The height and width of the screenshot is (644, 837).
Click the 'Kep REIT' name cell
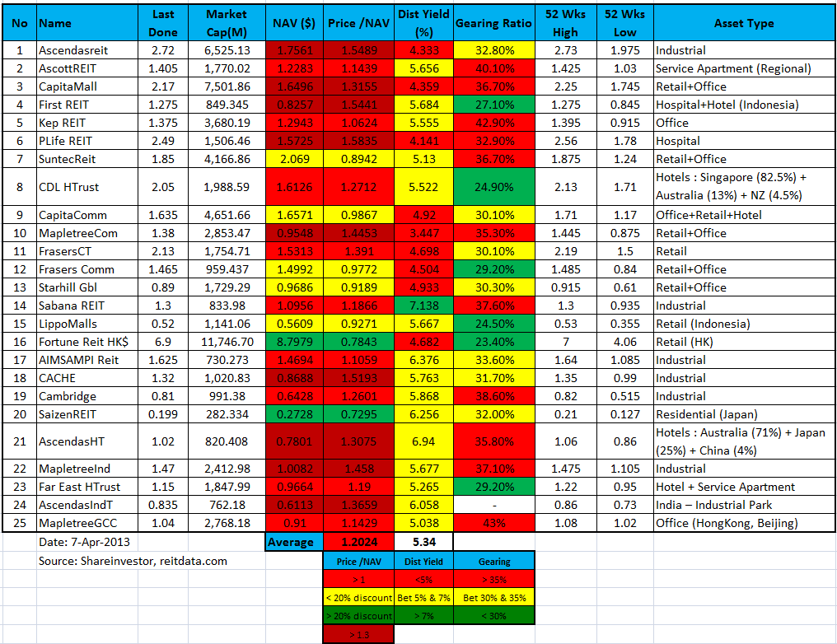[x=87, y=123]
